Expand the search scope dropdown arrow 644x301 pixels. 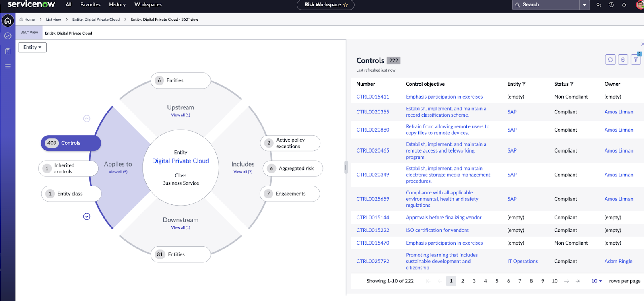[584, 5]
